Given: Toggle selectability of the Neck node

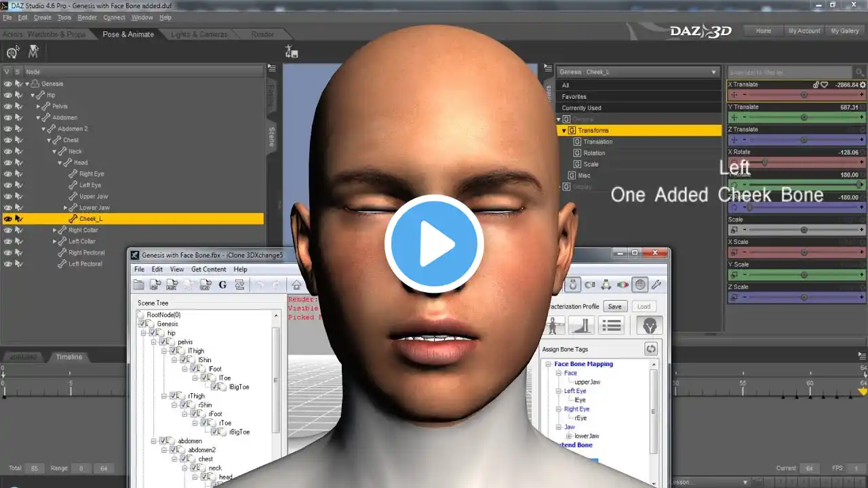Looking at the screenshot, I should (x=18, y=152).
